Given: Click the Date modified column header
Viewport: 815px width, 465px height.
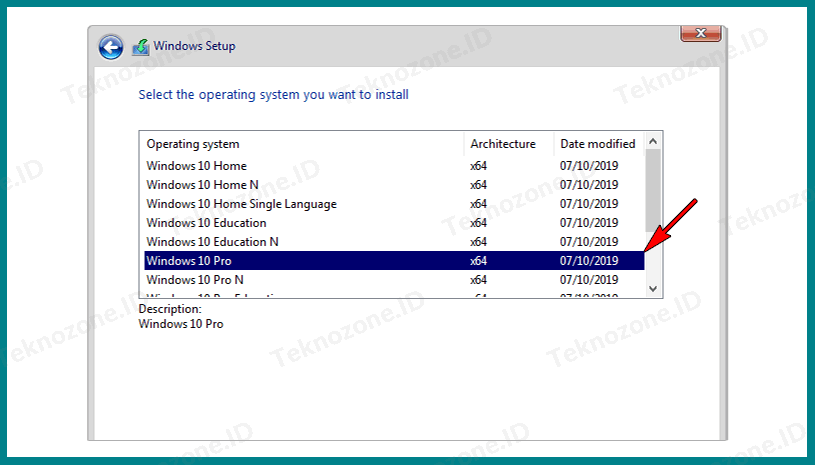Looking at the screenshot, I should [599, 144].
